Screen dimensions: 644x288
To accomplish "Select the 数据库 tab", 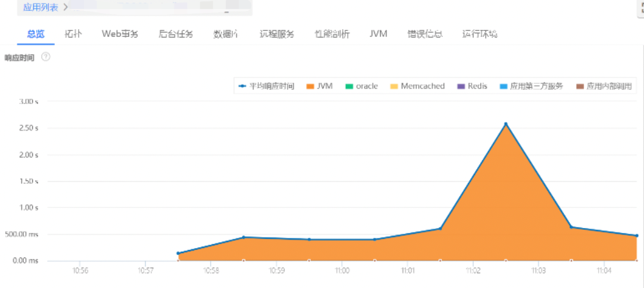I will (x=226, y=34).
